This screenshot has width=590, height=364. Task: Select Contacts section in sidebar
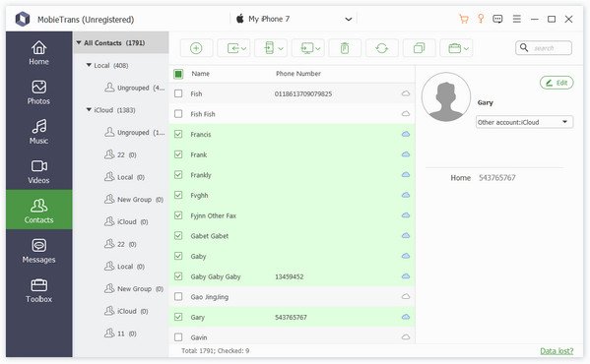[x=39, y=210]
